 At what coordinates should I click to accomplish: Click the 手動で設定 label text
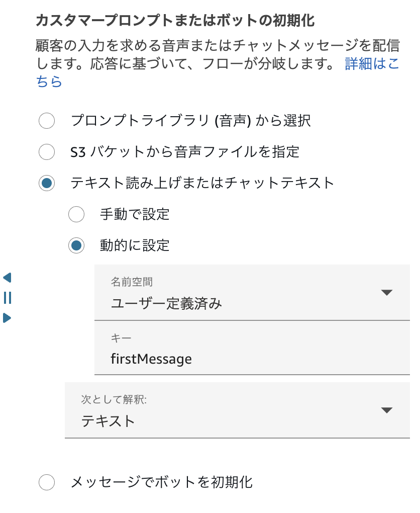[135, 214]
